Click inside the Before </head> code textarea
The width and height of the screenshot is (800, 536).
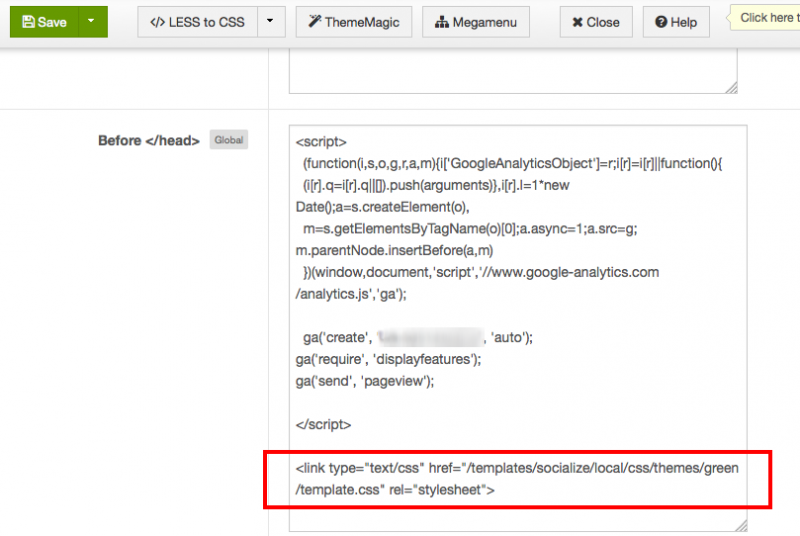[518, 328]
